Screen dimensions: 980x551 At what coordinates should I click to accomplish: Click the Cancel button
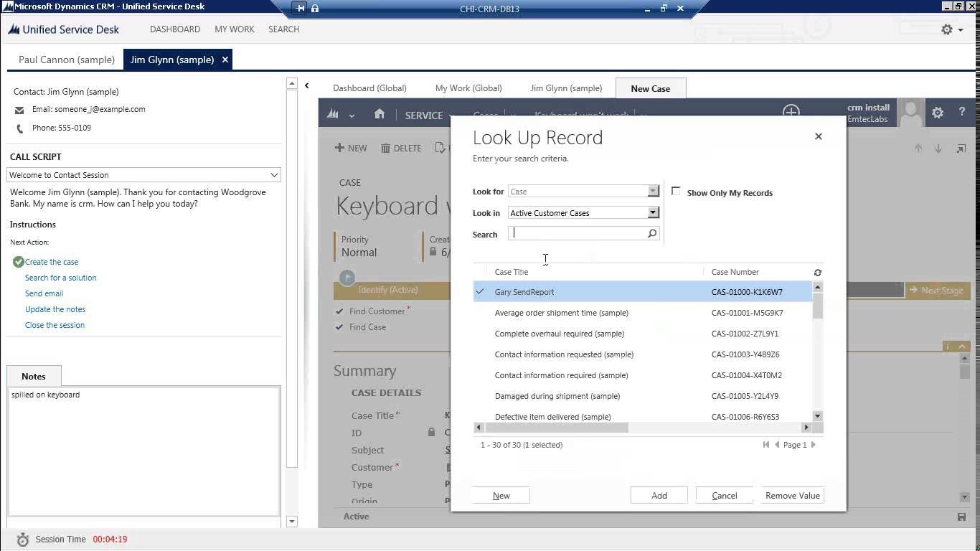pos(725,496)
